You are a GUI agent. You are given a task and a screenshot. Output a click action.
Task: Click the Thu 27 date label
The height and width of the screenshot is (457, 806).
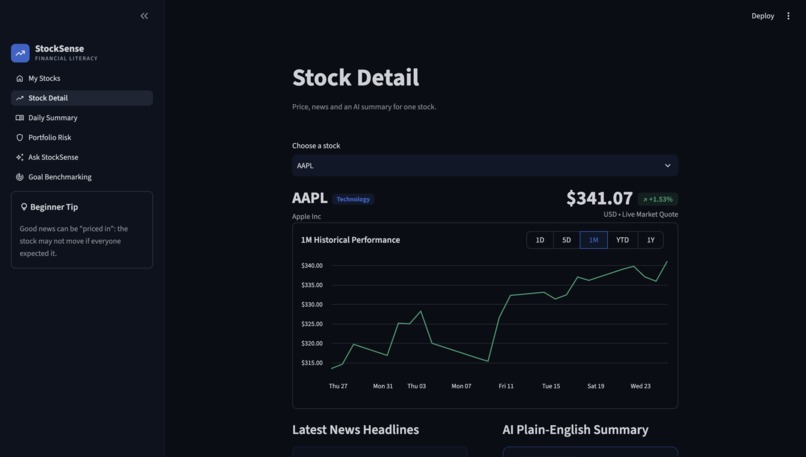pyautogui.click(x=338, y=386)
